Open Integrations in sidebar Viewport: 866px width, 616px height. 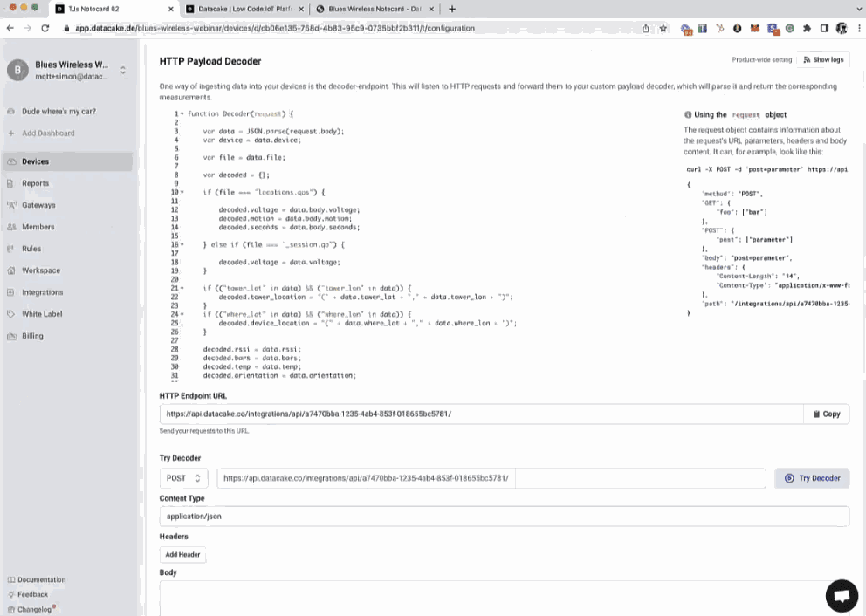[x=43, y=292]
